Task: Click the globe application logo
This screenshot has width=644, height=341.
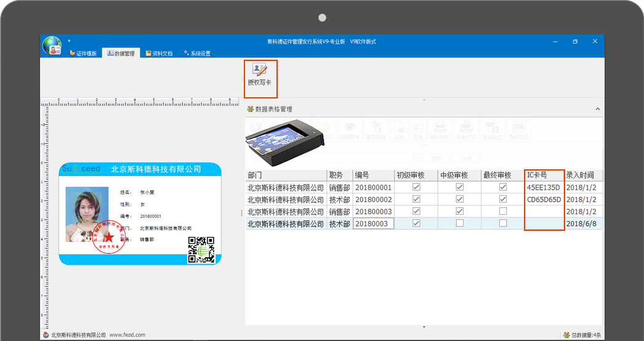Action: [52, 46]
